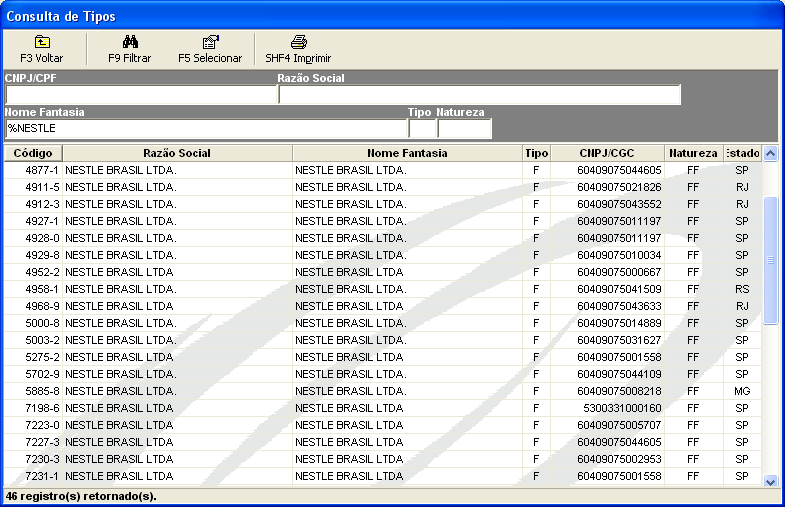The height and width of the screenshot is (507, 785).
Task: Select row with code 4929-8
Action: (382, 255)
